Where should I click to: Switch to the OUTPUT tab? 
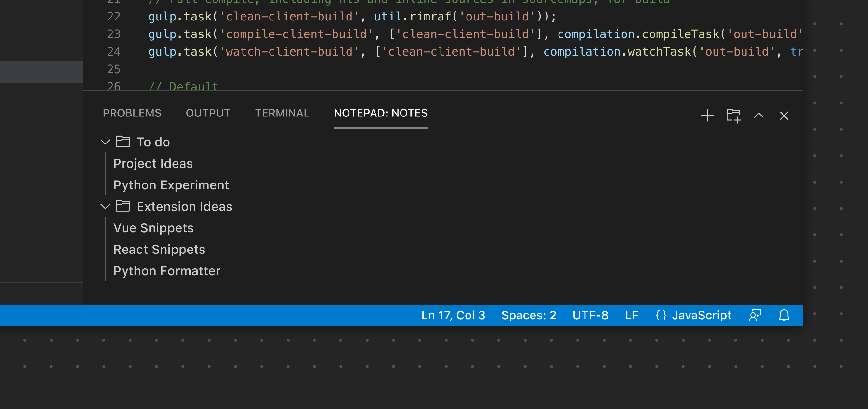click(208, 113)
